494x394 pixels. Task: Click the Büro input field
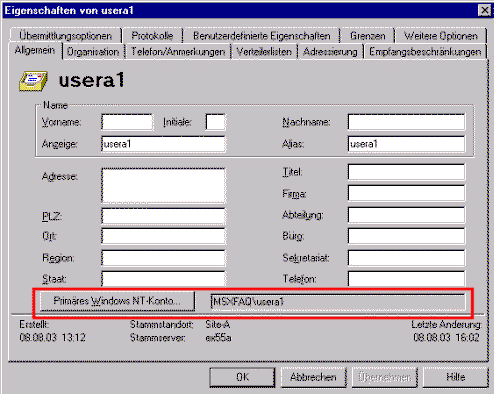tap(406, 236)
